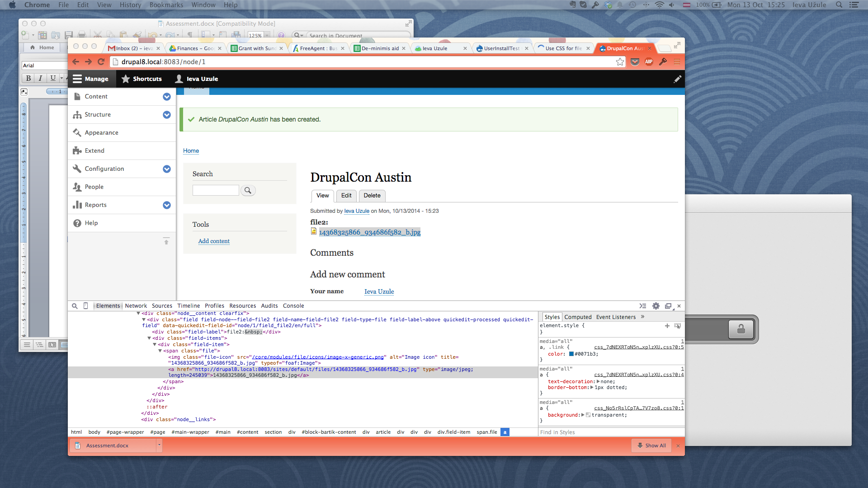
Task: Collapse the field-items div node
Action: (x=149, y=338)
